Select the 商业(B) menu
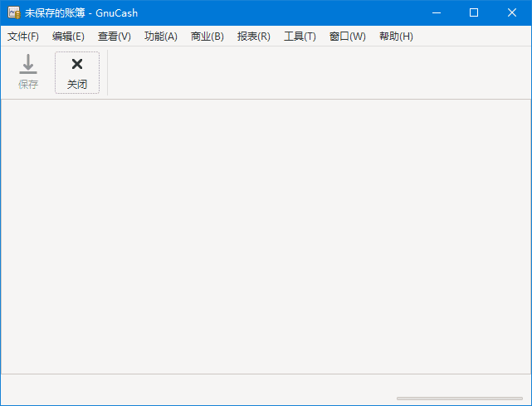The width and height of the screenshot is (532, 406). pos(207,37)
